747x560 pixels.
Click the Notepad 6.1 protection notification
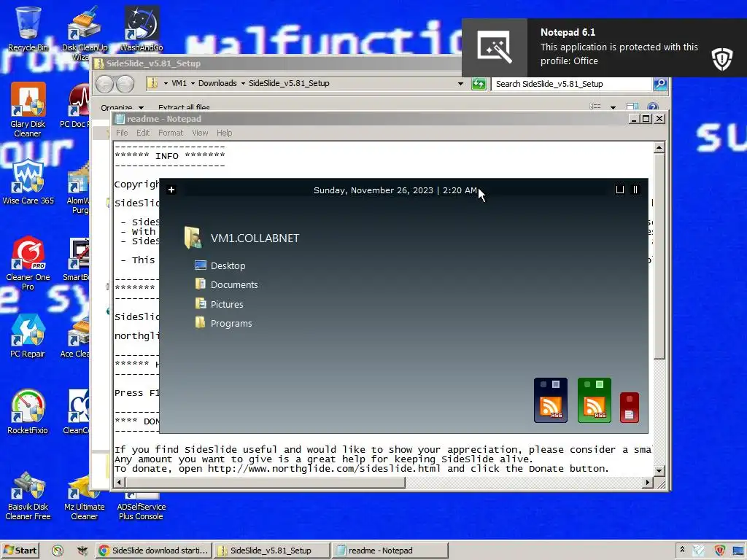pyautogui.click(x=604, y=47)
